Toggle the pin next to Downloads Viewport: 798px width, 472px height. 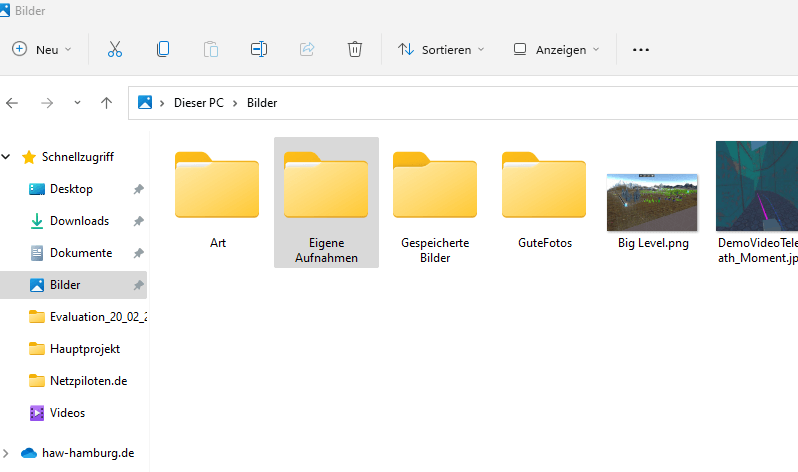pyautogui.click(x=138, y=221)
